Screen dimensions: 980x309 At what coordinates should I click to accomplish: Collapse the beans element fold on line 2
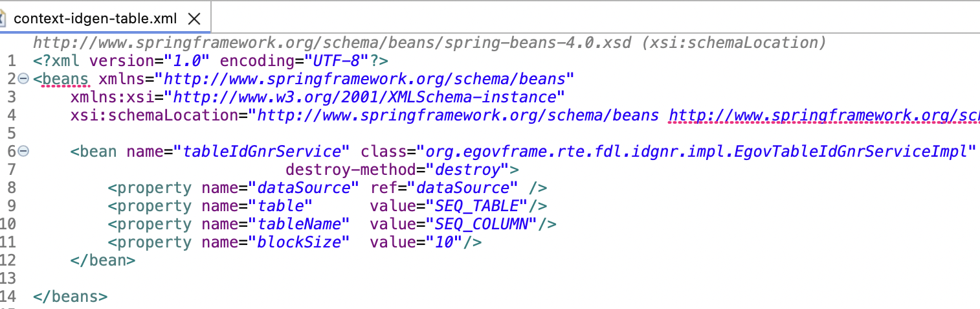pyautogui.click(x=24, y=79)
